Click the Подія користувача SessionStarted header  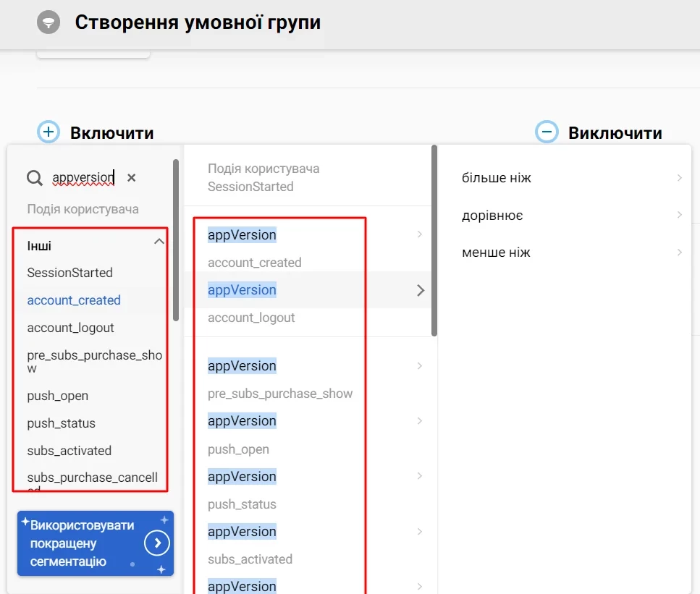point(263,177)
